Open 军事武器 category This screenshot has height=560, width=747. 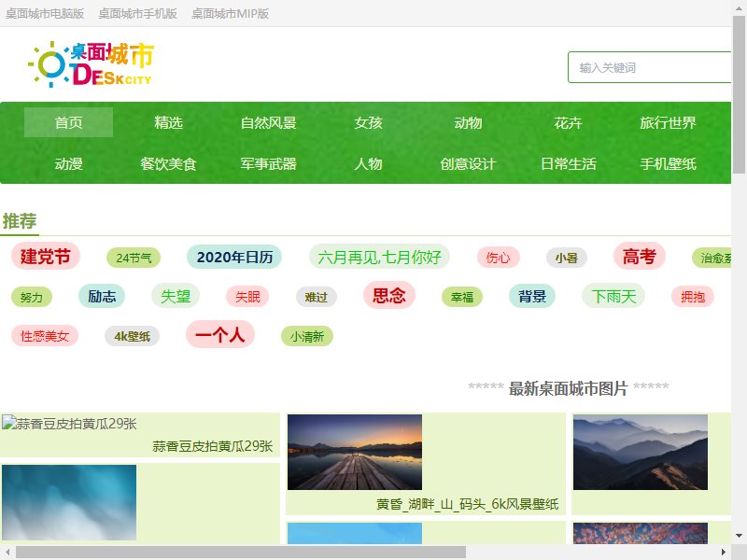pos(269,164)
